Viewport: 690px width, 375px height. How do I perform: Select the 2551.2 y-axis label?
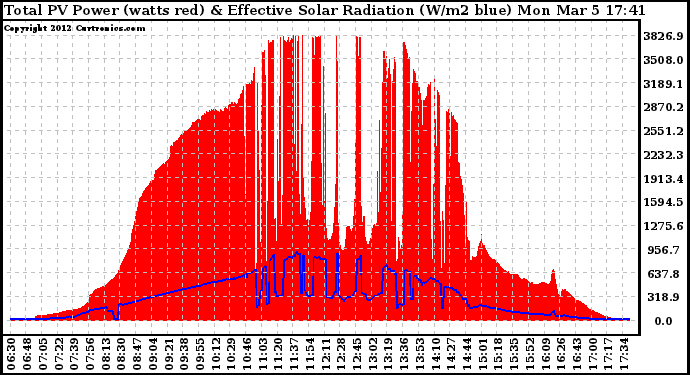coord(664,131)
